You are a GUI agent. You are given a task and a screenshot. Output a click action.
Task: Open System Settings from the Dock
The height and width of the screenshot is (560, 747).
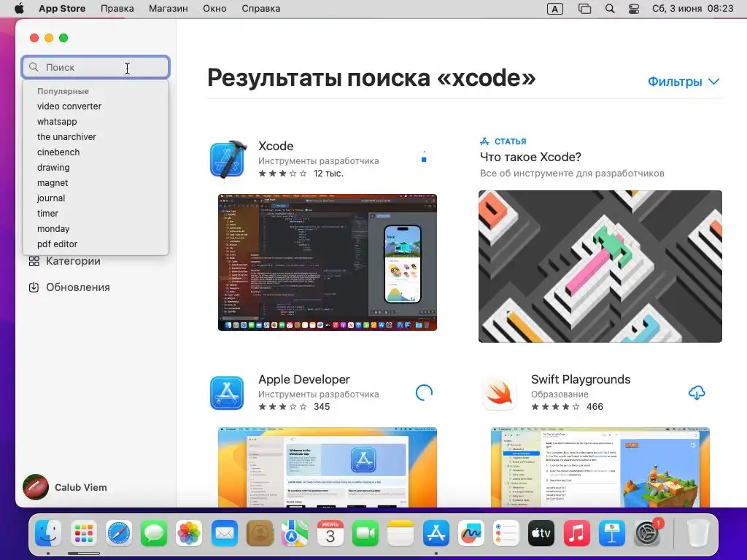(x=647, y=533)
